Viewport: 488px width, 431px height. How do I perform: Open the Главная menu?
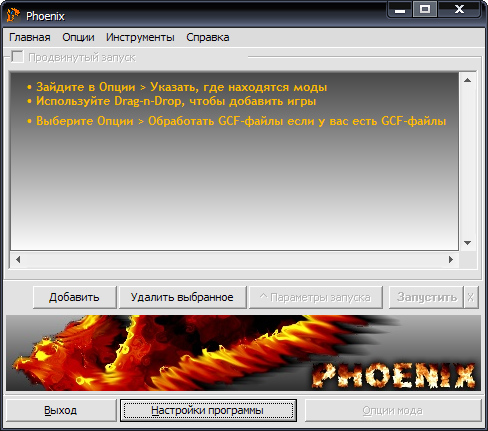pyautogui.click(x=30, y=37)
